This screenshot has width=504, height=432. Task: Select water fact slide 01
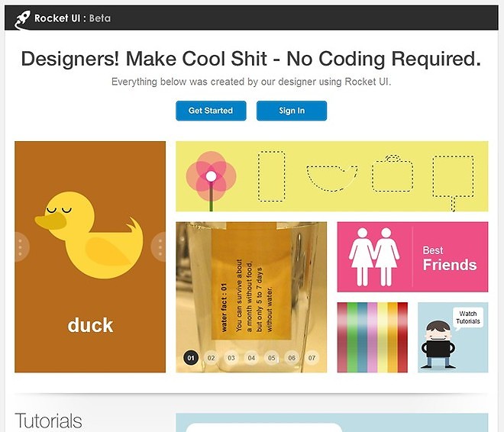point(191,358)
